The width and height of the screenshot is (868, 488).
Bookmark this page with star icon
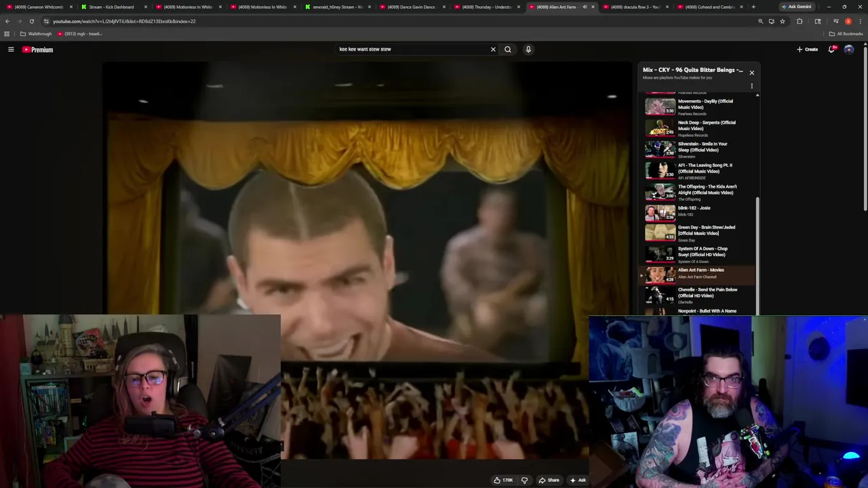(783, 21)
